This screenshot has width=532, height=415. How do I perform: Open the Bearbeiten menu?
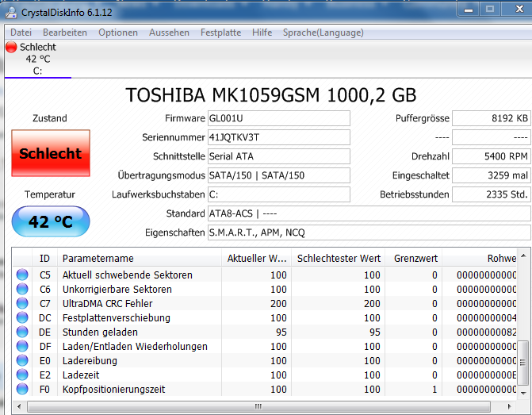(x=65, y=33)
